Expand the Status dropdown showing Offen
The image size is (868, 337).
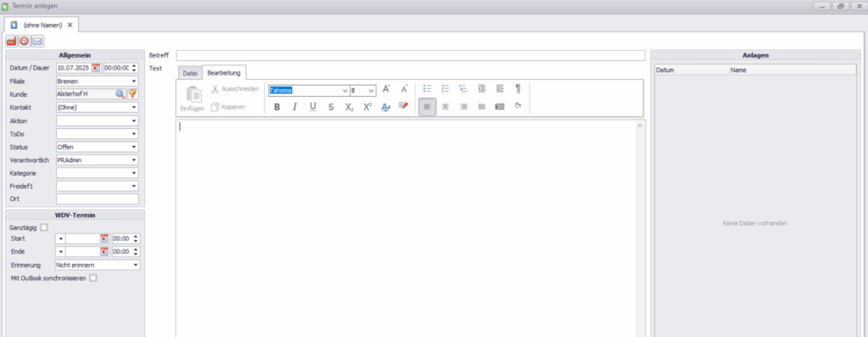pyautogui.click(x=134, y=147)
